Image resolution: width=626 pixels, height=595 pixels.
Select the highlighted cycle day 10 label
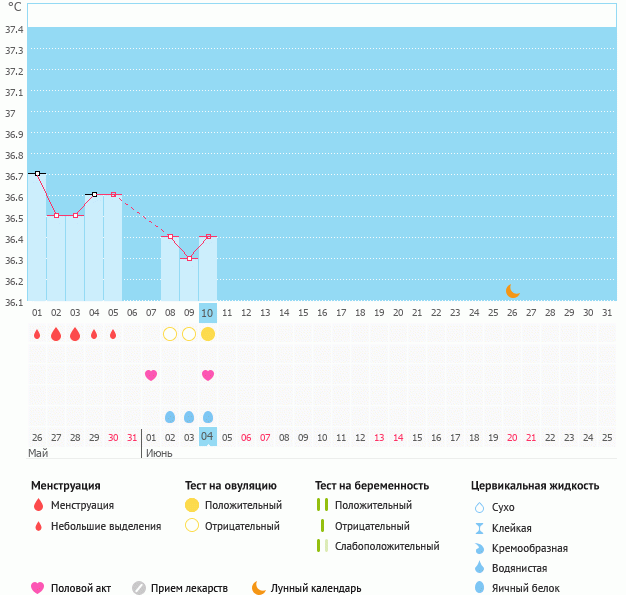click(208, 312)
